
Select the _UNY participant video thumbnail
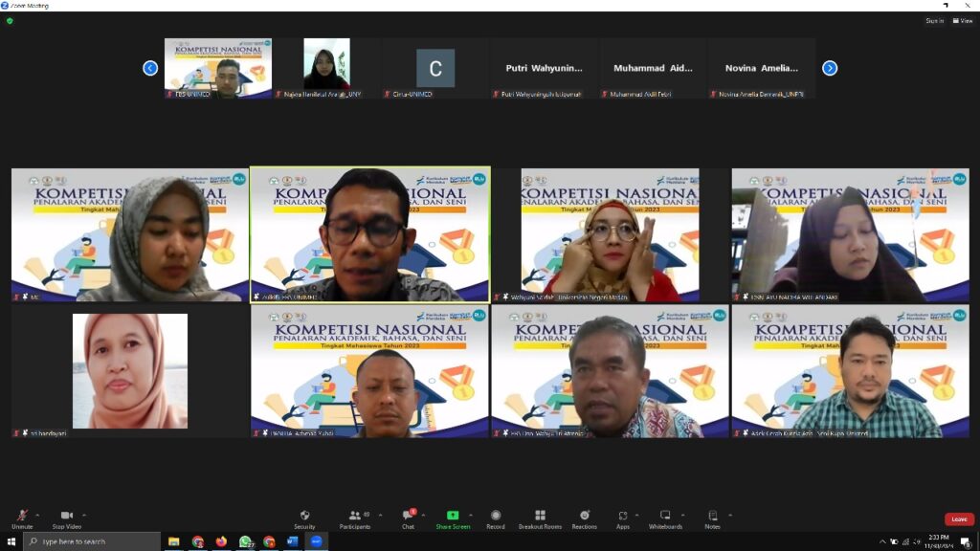(x=327, y=68)
